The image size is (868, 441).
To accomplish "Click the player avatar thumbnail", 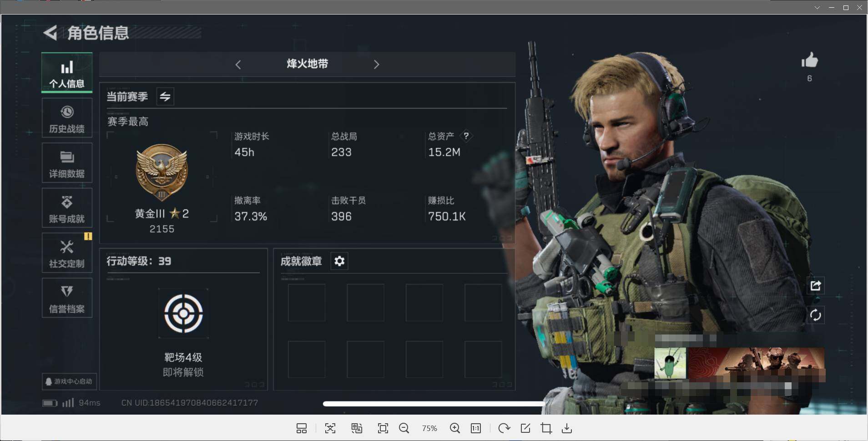I will point(671,363).
